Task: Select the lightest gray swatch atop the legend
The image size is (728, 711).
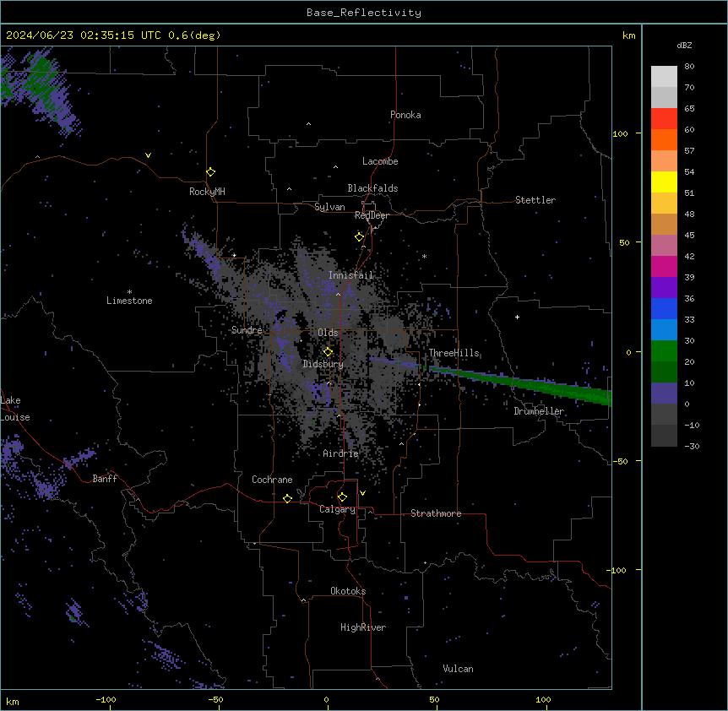Action: (x=664, y=77)
